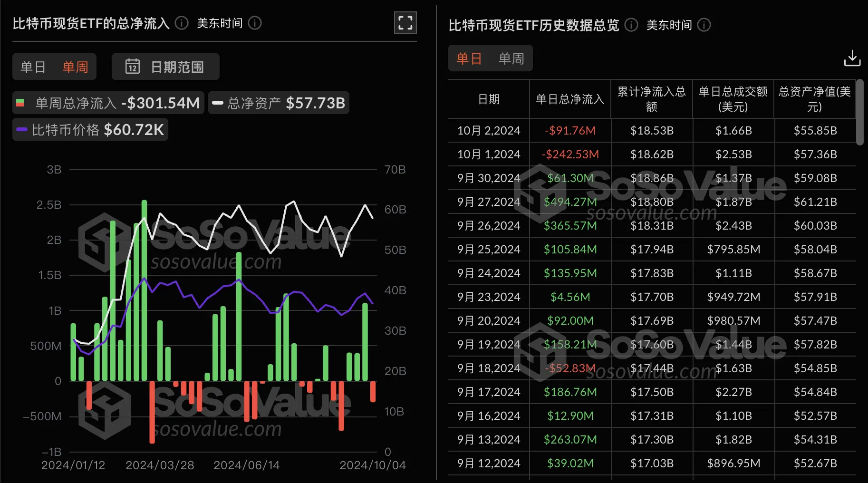Open the info tooltip next to right panel 美东时间
Screen dimensions: 868x483
(x=704, y=25)
